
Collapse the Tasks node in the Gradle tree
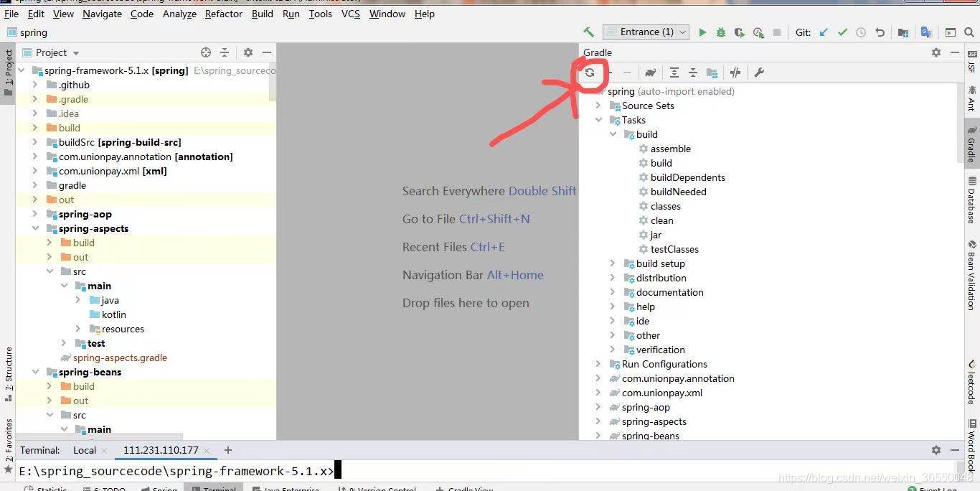598,120
